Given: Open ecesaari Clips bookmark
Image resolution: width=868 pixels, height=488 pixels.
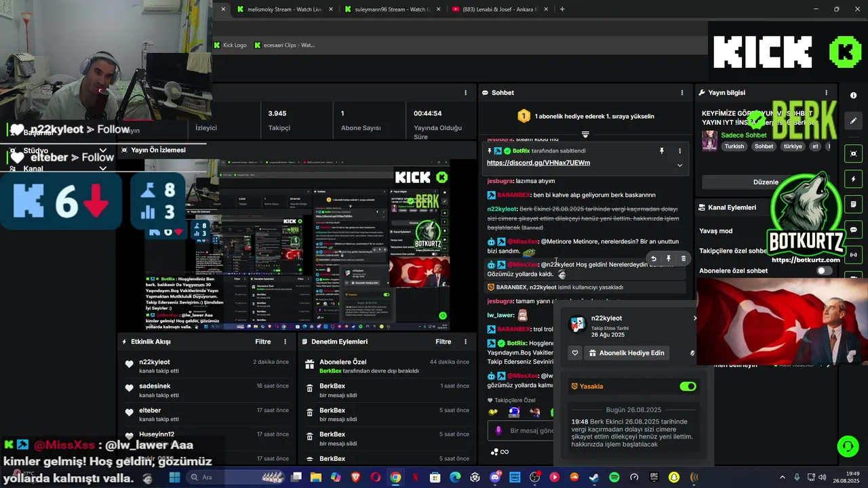Looking at the screenshot, I should tap(285, 45).
